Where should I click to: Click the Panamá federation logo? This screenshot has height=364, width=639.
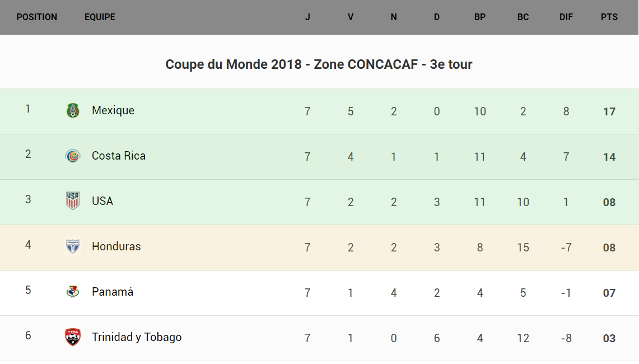(73, 292)
